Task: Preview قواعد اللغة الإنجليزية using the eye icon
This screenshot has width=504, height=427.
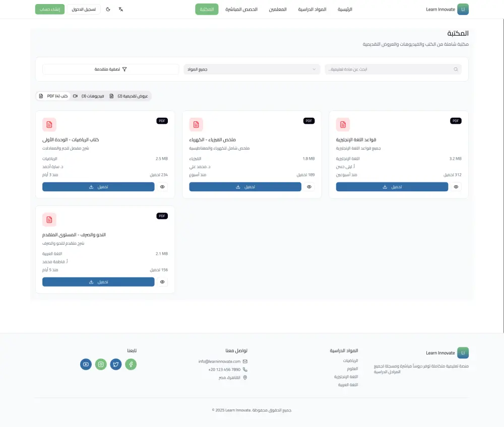Action: point(456,186)
